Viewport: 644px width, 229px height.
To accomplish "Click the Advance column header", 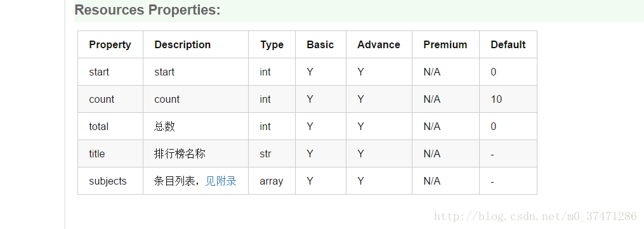I will pos(379,44).
